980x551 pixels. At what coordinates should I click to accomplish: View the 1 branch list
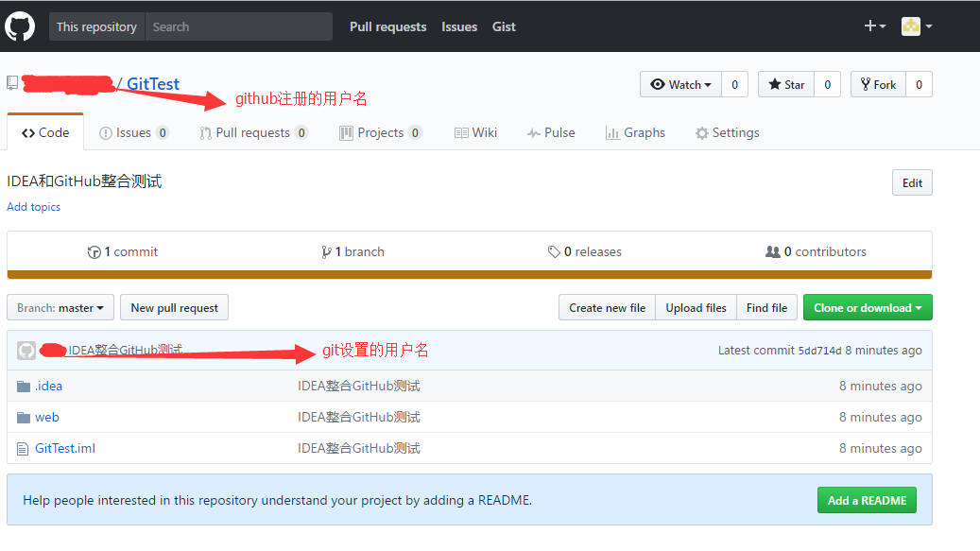click(x=353, y=251)
